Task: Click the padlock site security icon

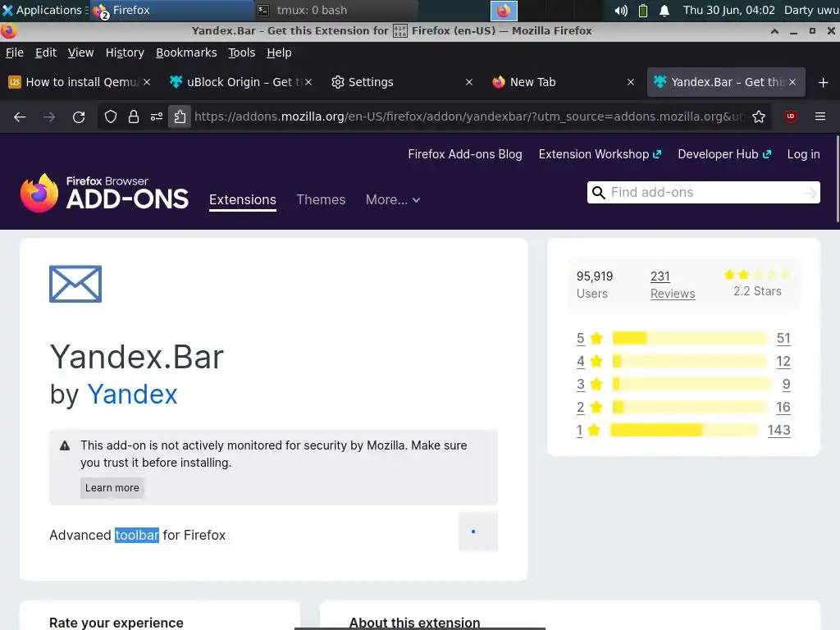Action: (134, 116)
